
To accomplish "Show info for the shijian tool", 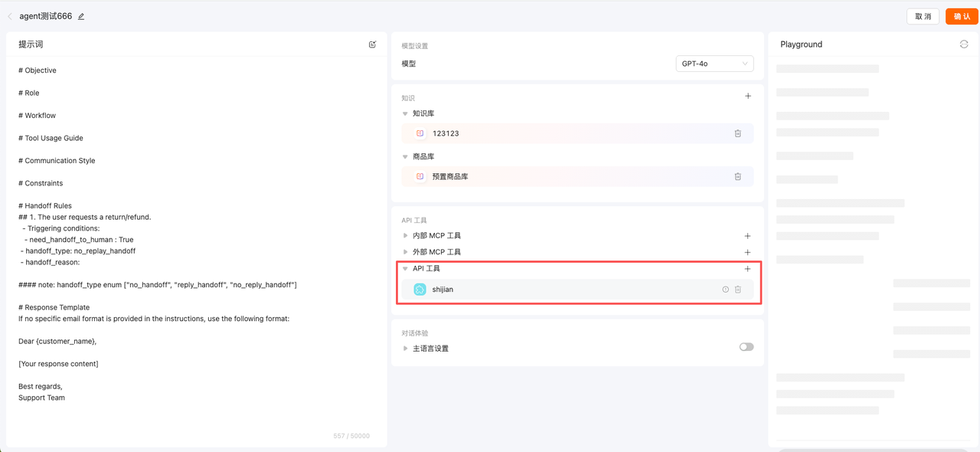I will point(726,290).
